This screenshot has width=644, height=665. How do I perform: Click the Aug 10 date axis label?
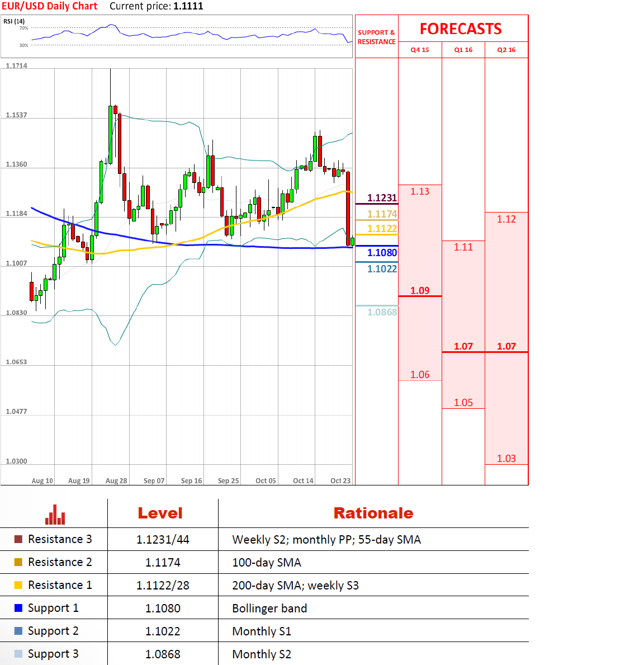point(42,480)
